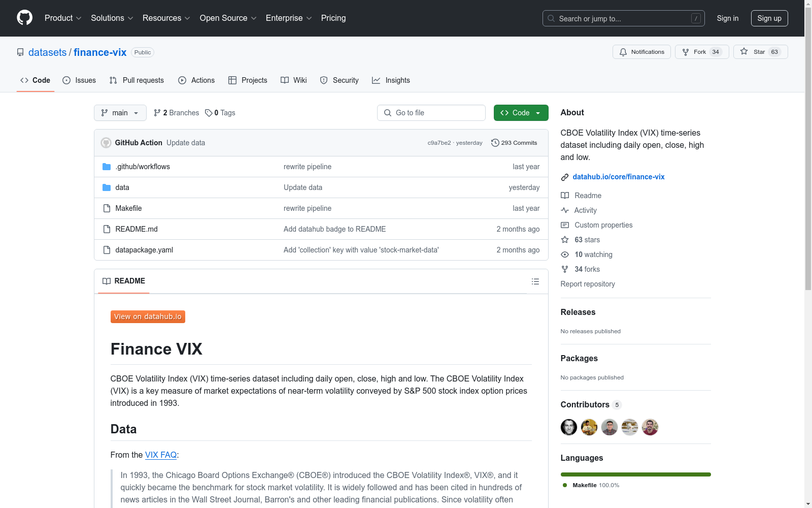The width and height of the screenshot is (812, 508).
Task: Open the Pull requests tab
Action: [x=137, y=80]
